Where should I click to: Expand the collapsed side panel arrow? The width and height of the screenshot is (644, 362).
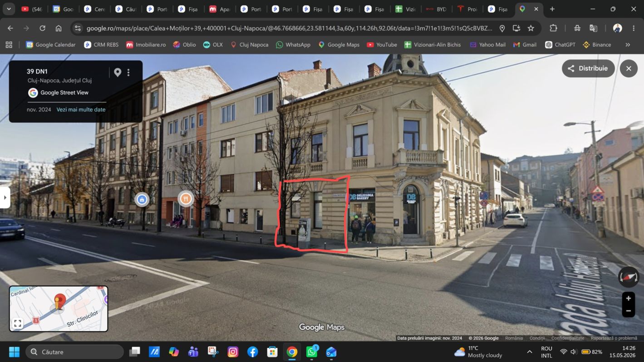(5, 198)
